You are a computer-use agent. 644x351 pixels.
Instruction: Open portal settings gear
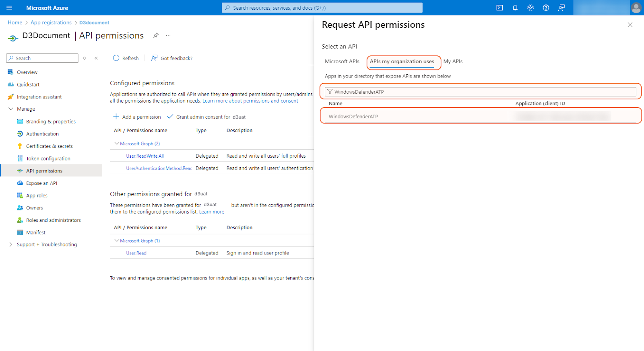coord(530,8)
